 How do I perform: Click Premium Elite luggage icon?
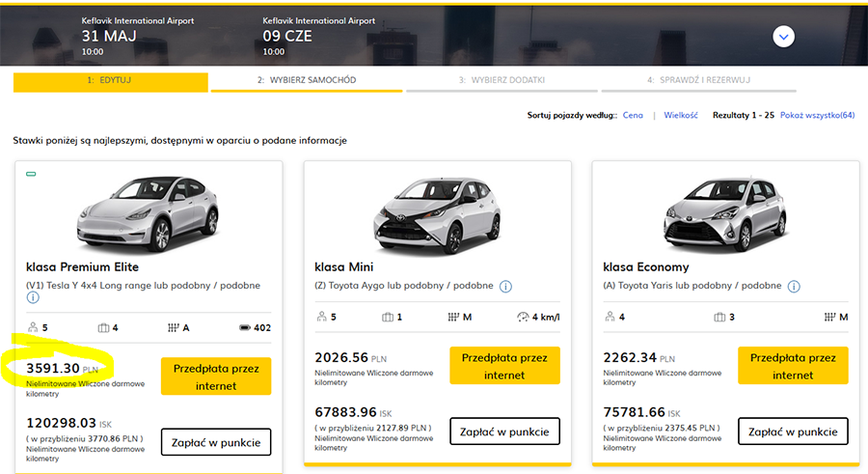click(103, 327)
